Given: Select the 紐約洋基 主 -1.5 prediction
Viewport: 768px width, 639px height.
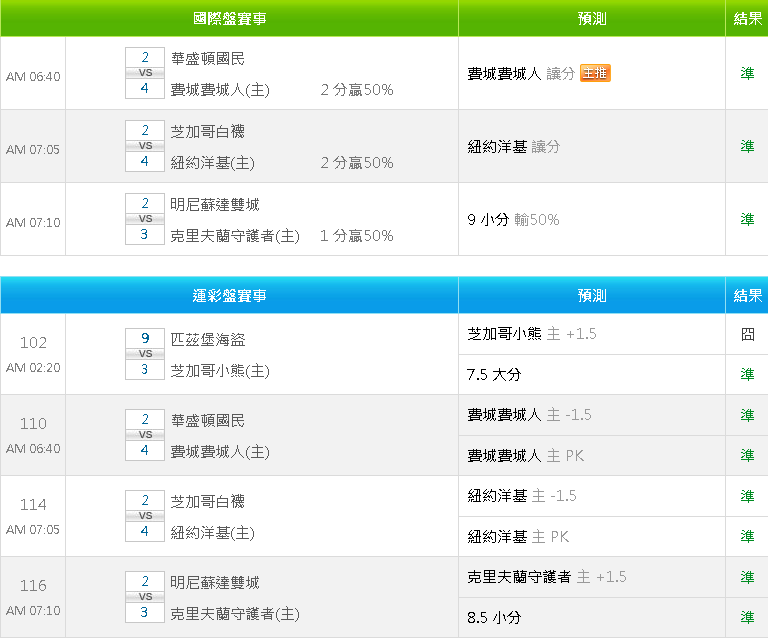Looking at the screenshot, I should click(522, 496).
